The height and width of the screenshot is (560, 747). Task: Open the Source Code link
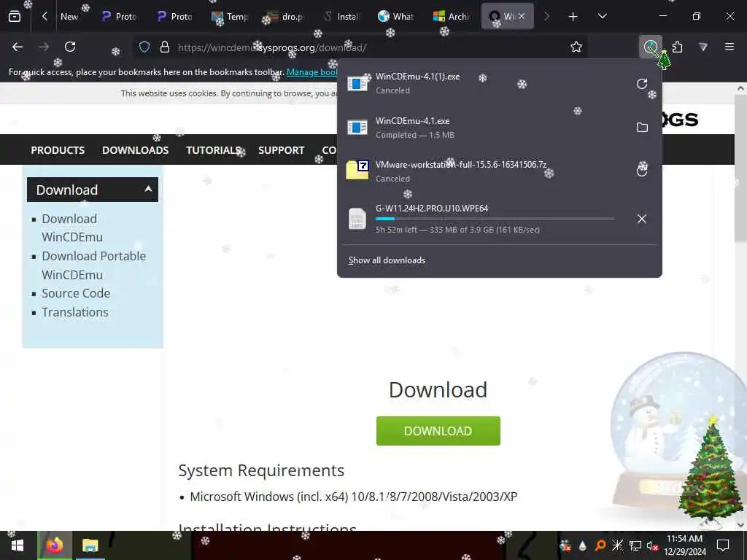click(76, 293)
